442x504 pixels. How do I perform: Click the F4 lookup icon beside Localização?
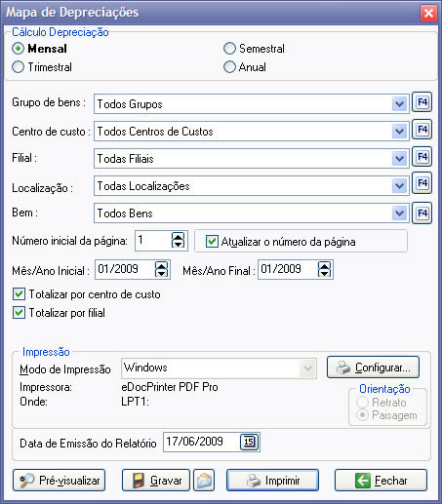point(422,183)
